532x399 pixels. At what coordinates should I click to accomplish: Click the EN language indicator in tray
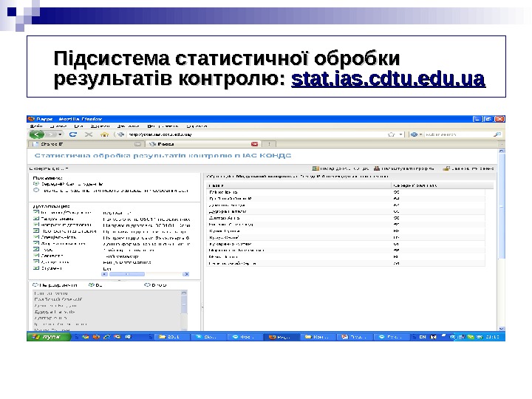(423, 337)
